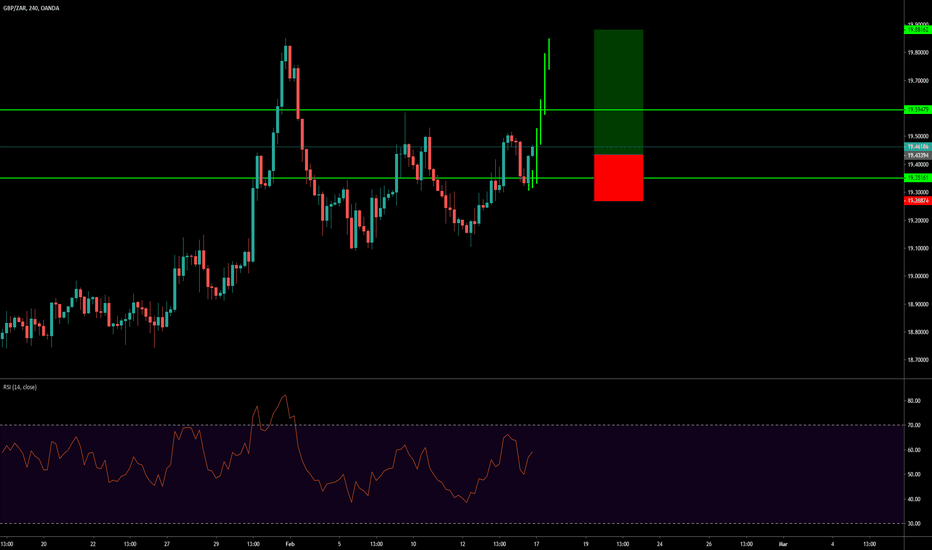Click the RSI scale value 50.00
Image resolution: width=932 pixels, height=550 pixels.
(x=914, y=474)
